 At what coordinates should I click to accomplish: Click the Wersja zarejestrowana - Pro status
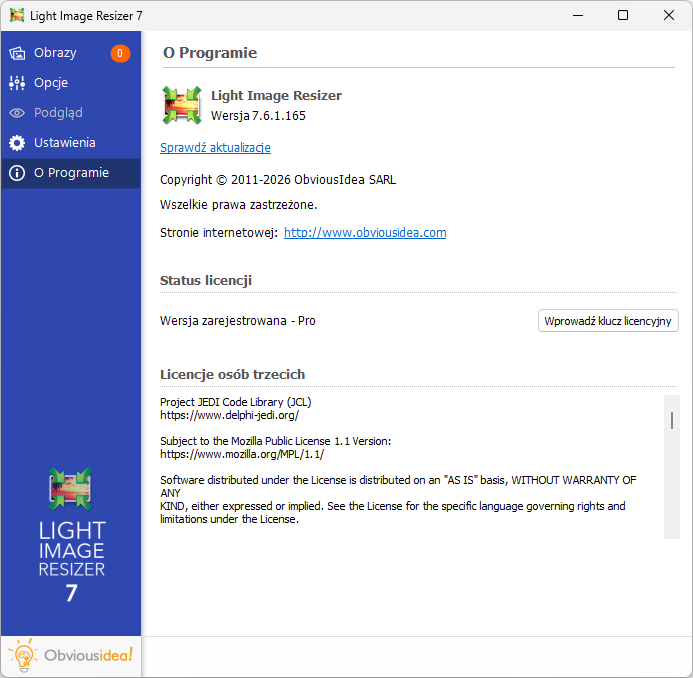coord(237,321)
